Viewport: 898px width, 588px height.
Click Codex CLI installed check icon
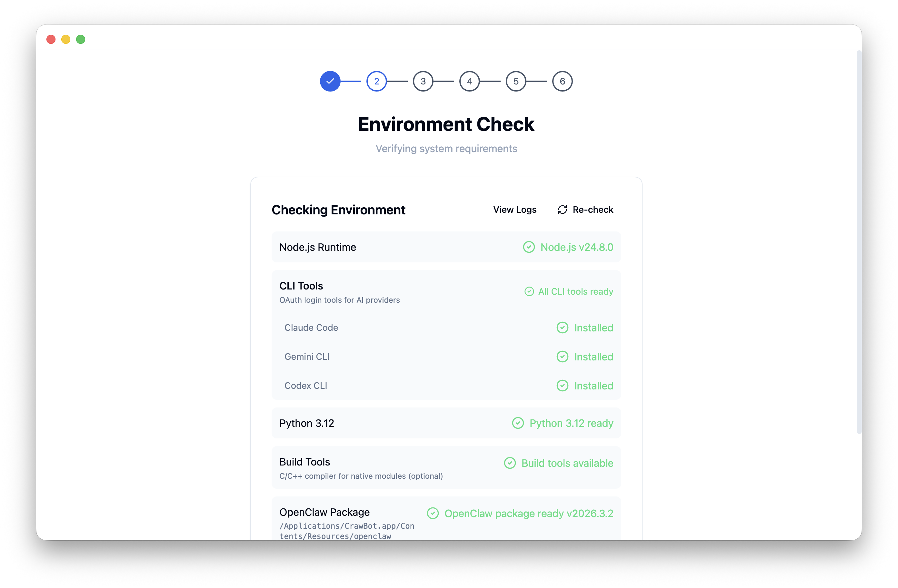(x=562, y=386)
